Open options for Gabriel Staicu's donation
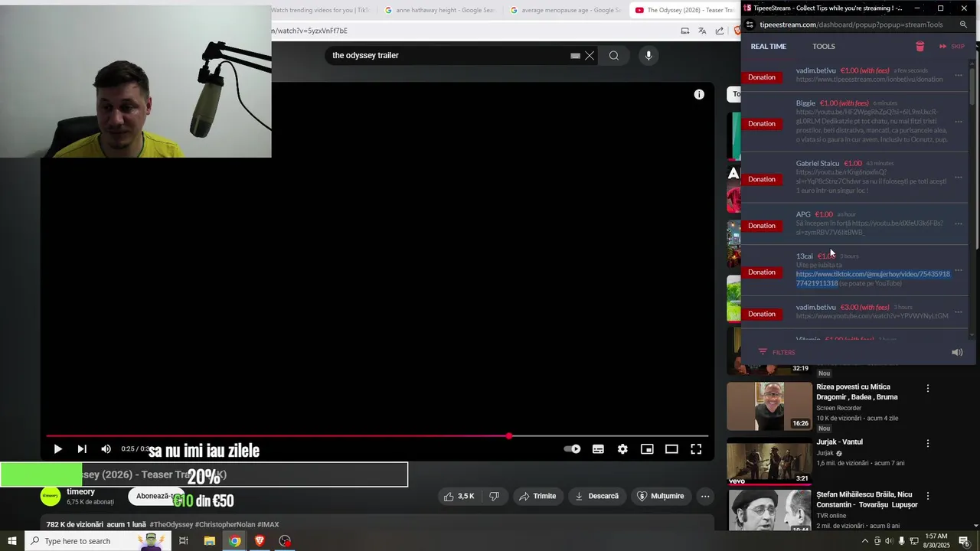The height and width of the screenshot is (551, 980). click(x=958, y=178)
